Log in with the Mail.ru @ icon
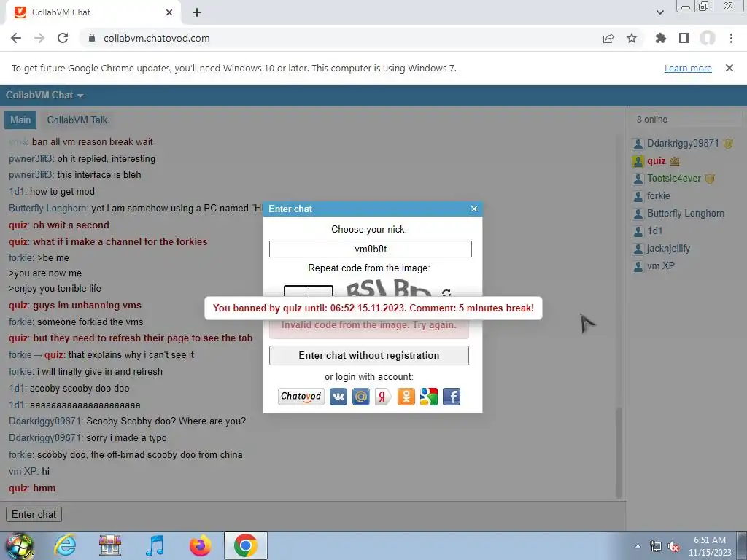 pos(360,396)
